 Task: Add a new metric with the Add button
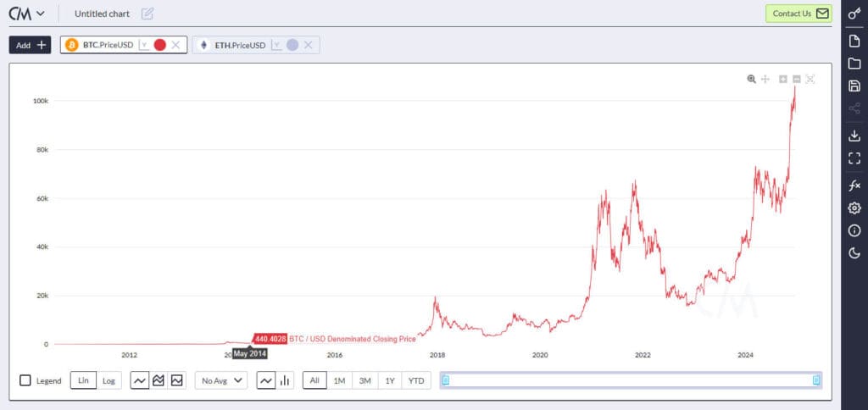coord(30,45)
